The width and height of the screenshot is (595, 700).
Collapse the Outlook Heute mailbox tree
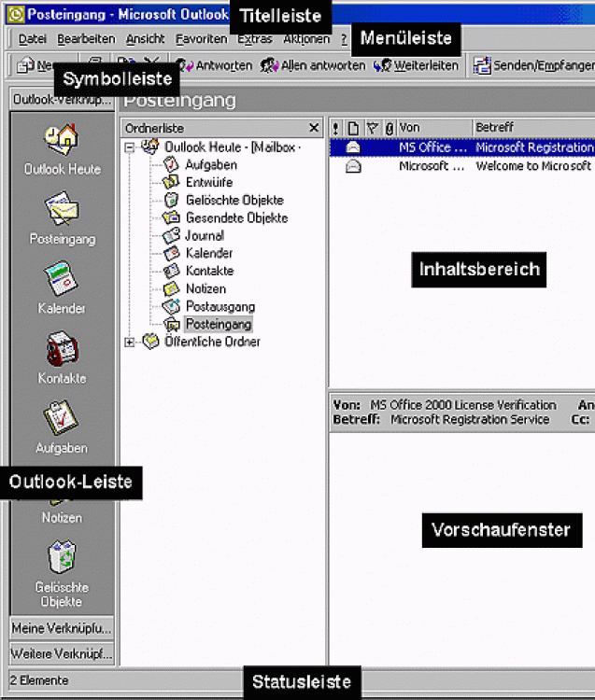point(129,147)
